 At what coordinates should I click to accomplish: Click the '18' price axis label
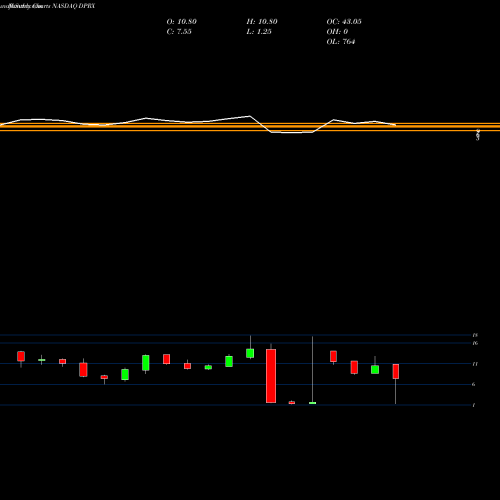click(x=475, y=335)
